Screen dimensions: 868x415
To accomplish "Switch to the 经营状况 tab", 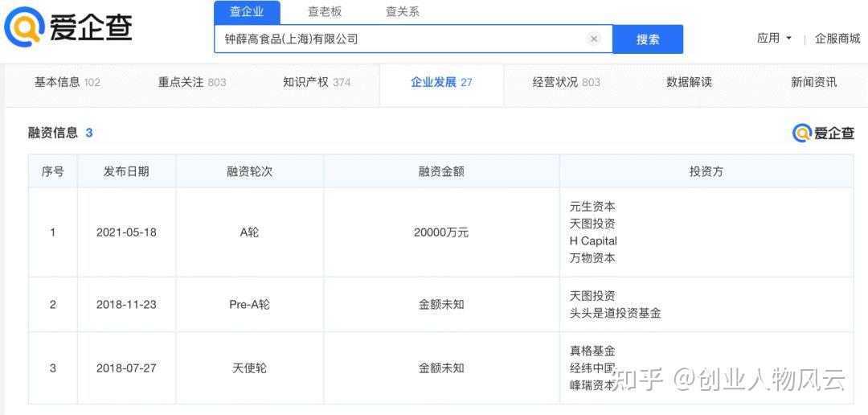I will [x=567, y=83].
